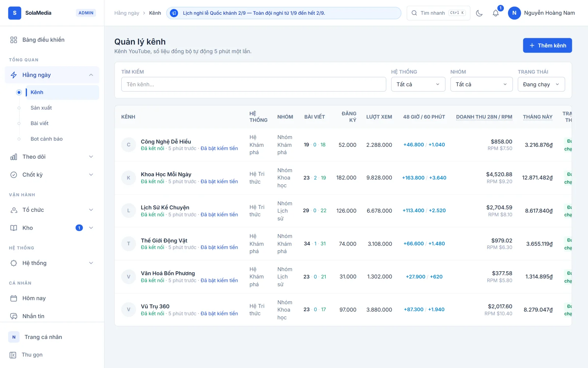Expand the Theo dõi section chevron
Screen dimensions: 588x368
91,157
